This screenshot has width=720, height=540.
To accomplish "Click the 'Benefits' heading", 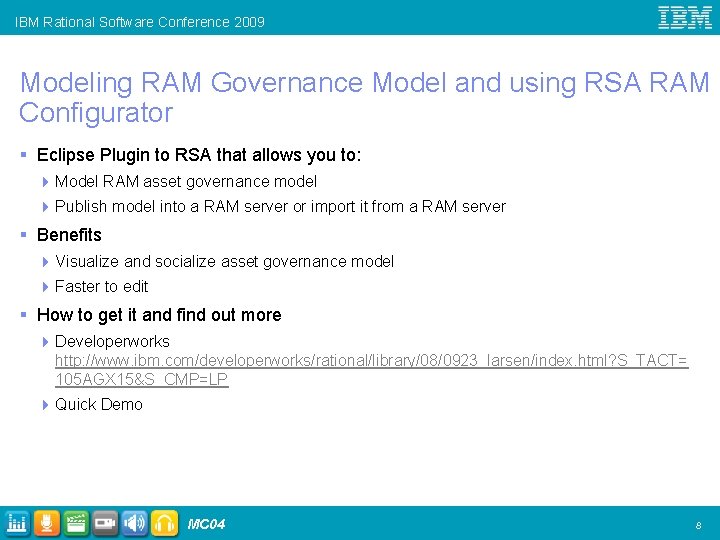I will pyautogui.click(x=69, y=235).
